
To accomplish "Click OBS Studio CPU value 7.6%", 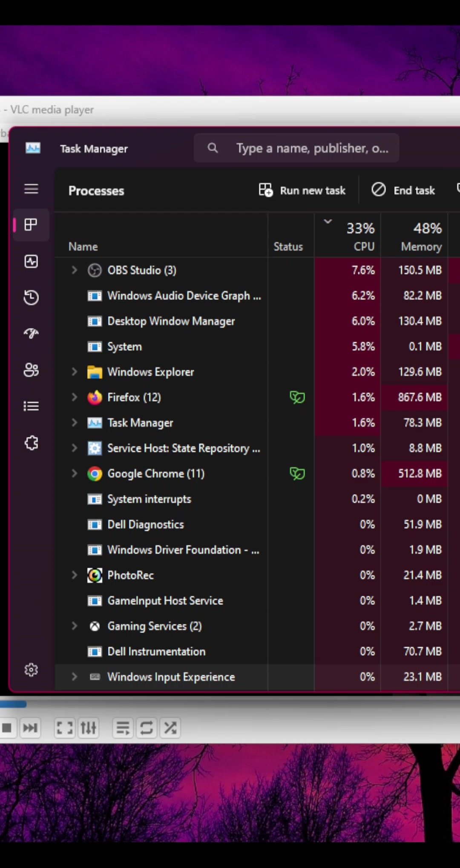I will click(363, 270).
